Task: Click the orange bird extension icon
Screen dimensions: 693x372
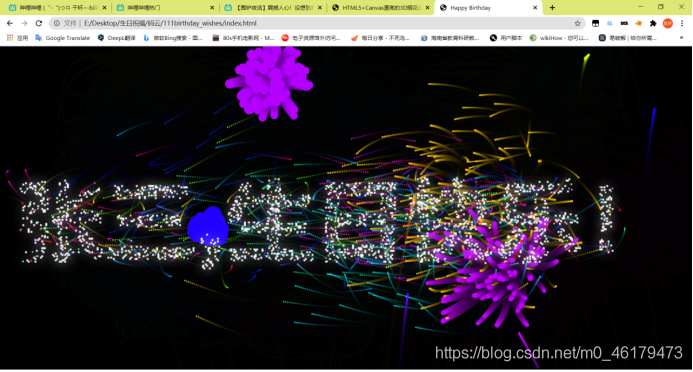Action: 639,23
